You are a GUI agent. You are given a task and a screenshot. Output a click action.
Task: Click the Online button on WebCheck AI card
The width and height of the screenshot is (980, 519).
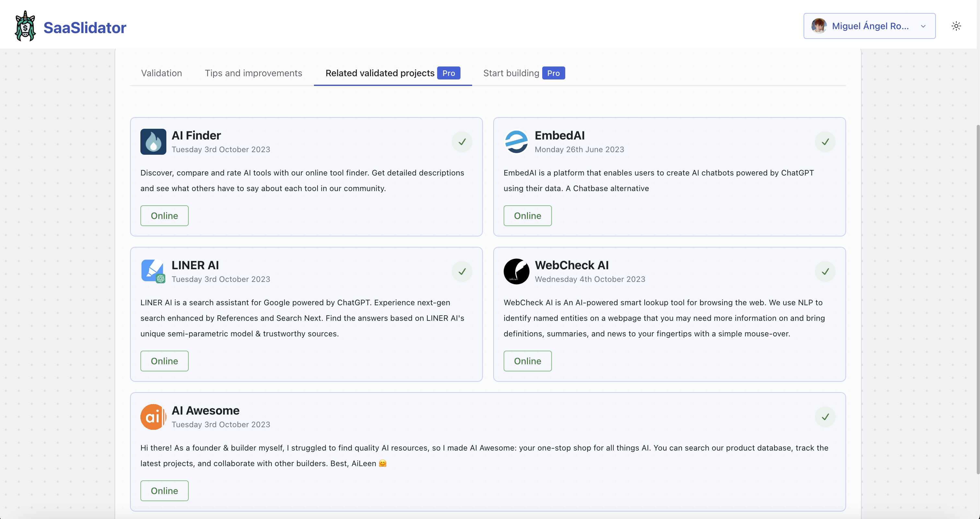pos(527,361)
